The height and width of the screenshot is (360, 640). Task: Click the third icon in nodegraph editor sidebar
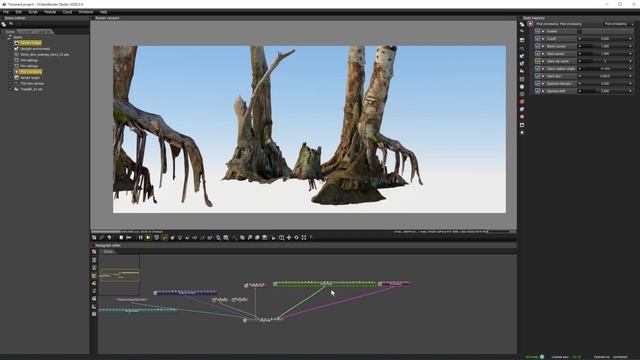(94, 267)
